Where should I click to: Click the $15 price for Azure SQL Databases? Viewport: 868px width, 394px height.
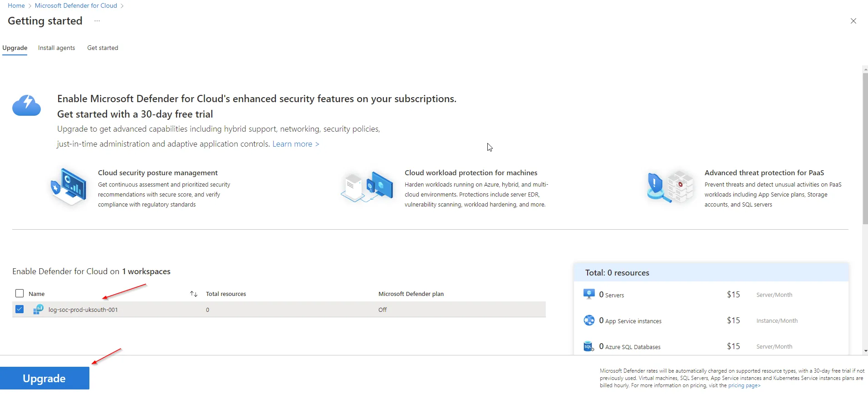pyautogui.click(x=733, y=346)
